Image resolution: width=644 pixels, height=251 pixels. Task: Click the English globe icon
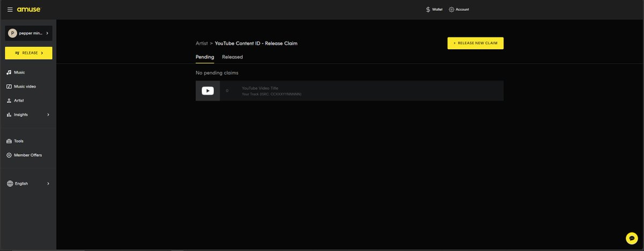pyautogui.click(x=10, y=183)
